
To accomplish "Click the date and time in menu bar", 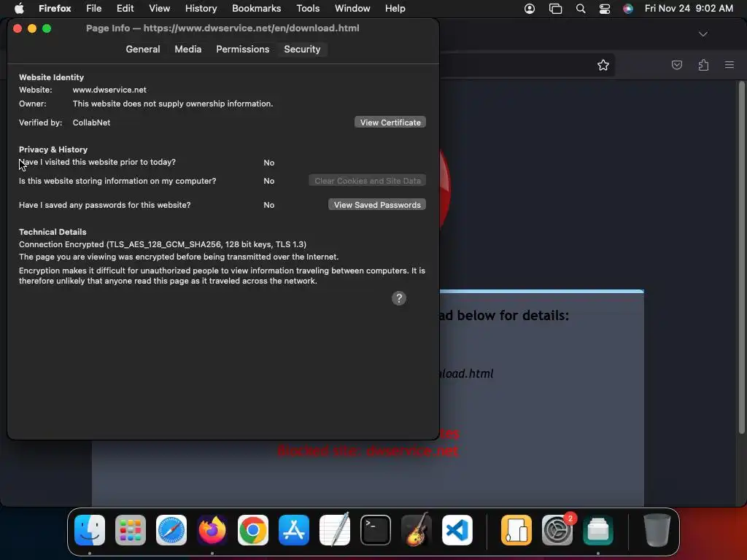I will [689, 8].
